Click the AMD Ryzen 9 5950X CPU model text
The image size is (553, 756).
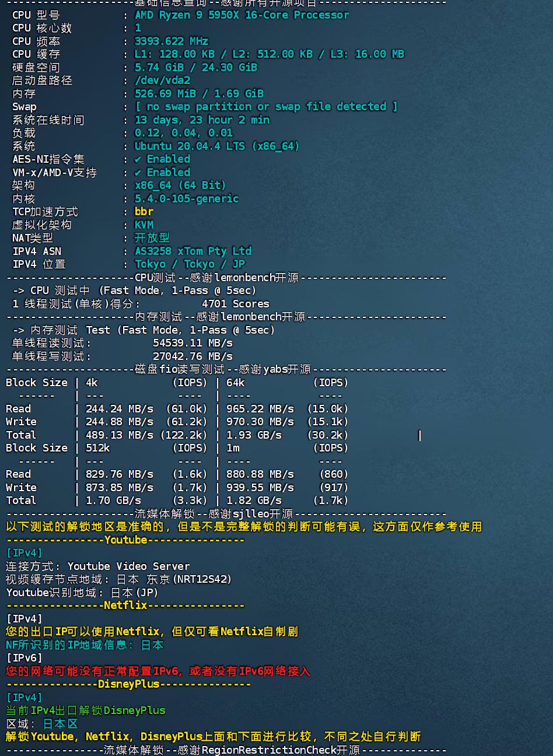point(242,15)
